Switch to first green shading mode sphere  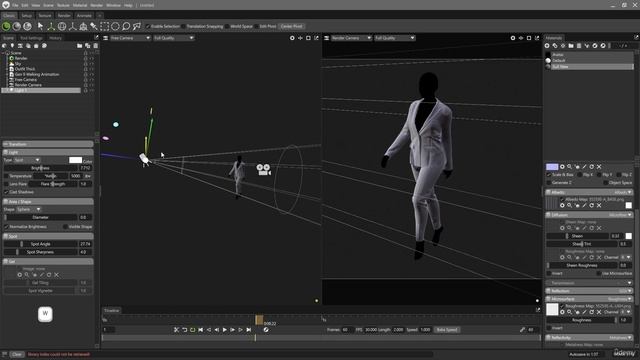[x=6, y=27]
